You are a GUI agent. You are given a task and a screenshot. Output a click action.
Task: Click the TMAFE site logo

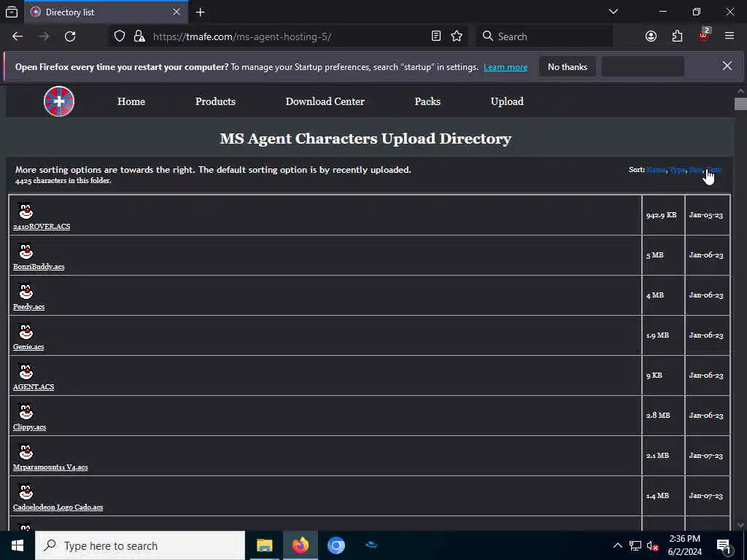59,101
